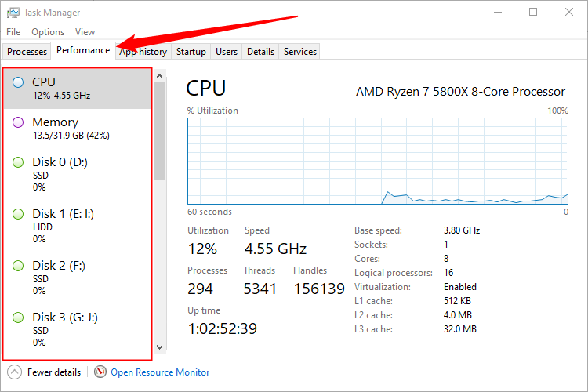Open Resource Monitor link
Image resolution: width=588 pixels, height=392 pixels.
pos(160,372)
